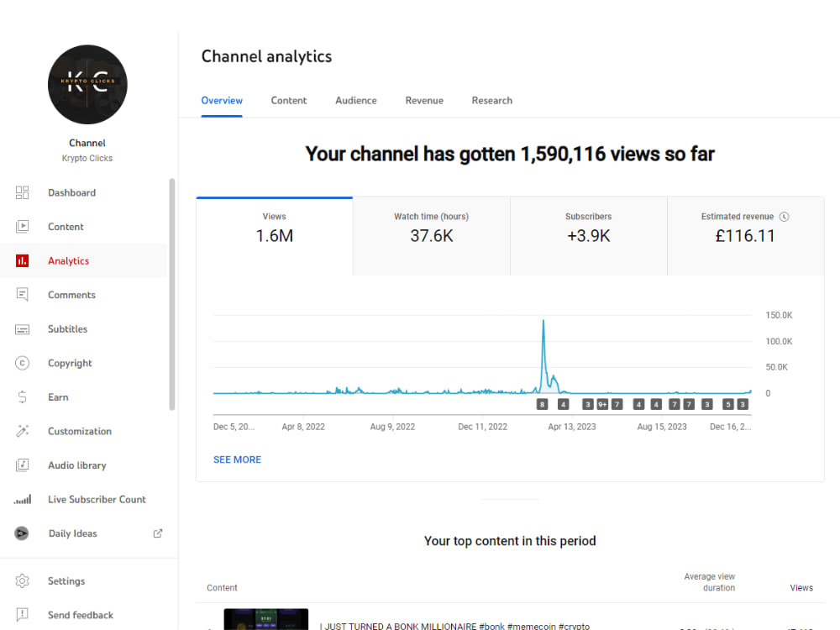The image size is (840, 630).
Task: Click the Content video icon in sidebar
Action: [22, 227]
